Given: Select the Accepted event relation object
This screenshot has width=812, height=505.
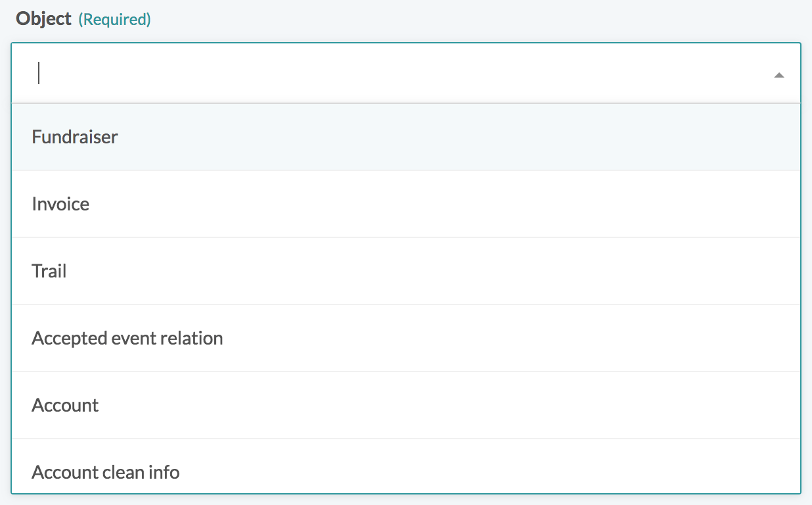Looking at the screenshot, I should [127, 338].
